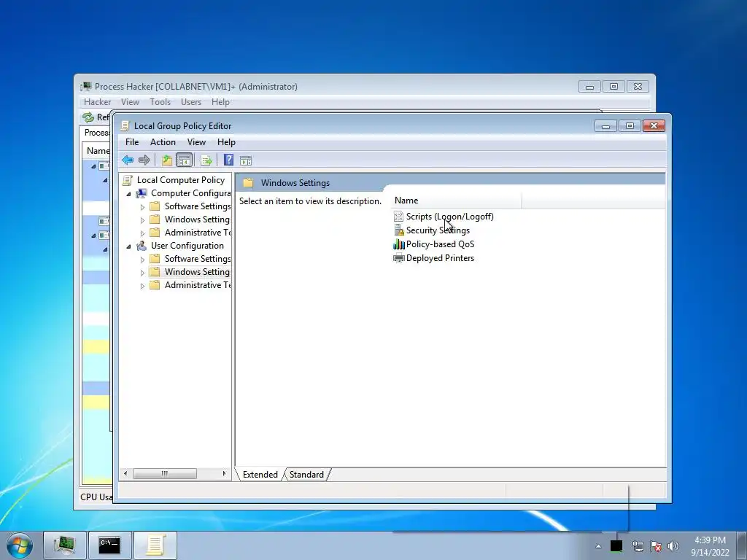Open Process Hacker's View menu
This screenshot has height=560, width=747.
click(x=130, y=102)
